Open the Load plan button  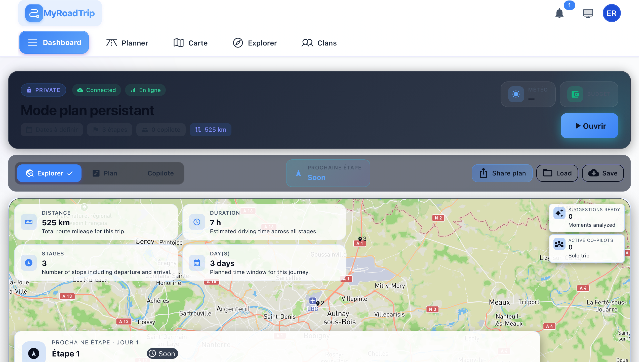tap(557, 173)
